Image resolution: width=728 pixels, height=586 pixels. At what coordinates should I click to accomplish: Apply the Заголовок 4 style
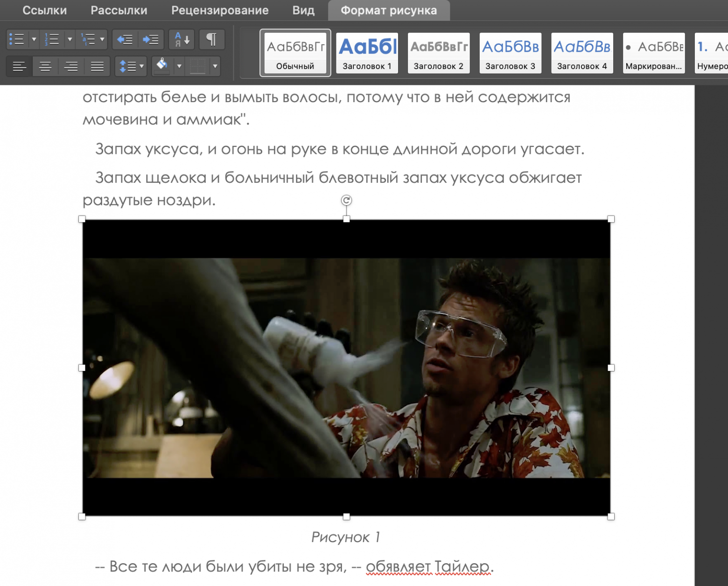click(582, 53)
